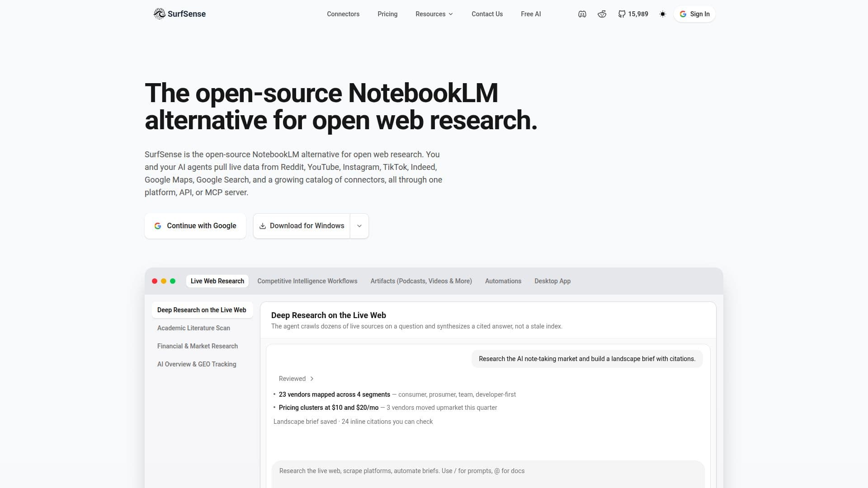
Task: Open the GitHub stars icon showing 15,989
Action: (622, 14)
